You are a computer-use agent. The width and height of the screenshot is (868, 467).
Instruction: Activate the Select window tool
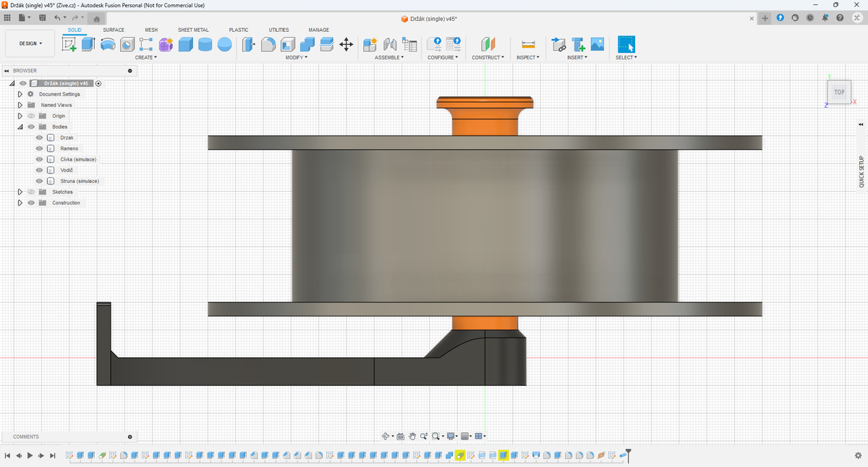[626, 44]
